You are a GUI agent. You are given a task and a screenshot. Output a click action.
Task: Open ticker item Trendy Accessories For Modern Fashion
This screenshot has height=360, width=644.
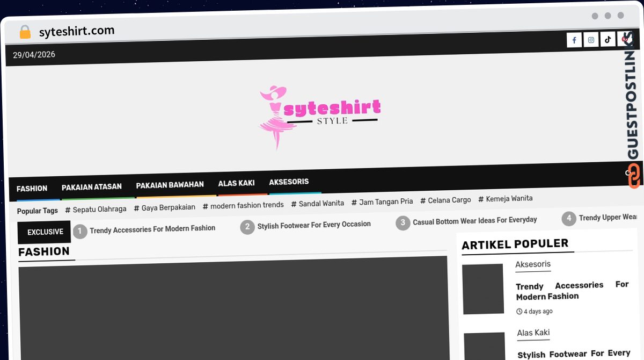(152, 229)
